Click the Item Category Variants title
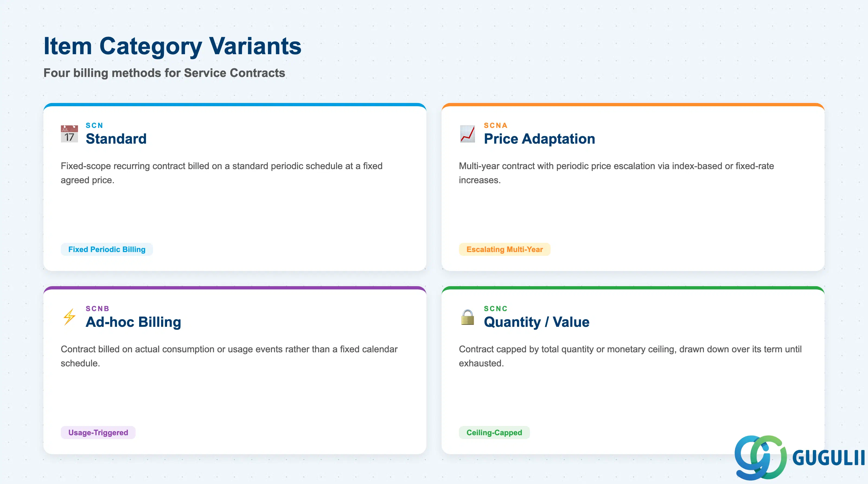The image size is (868, 484). click(x=173, y=46)
